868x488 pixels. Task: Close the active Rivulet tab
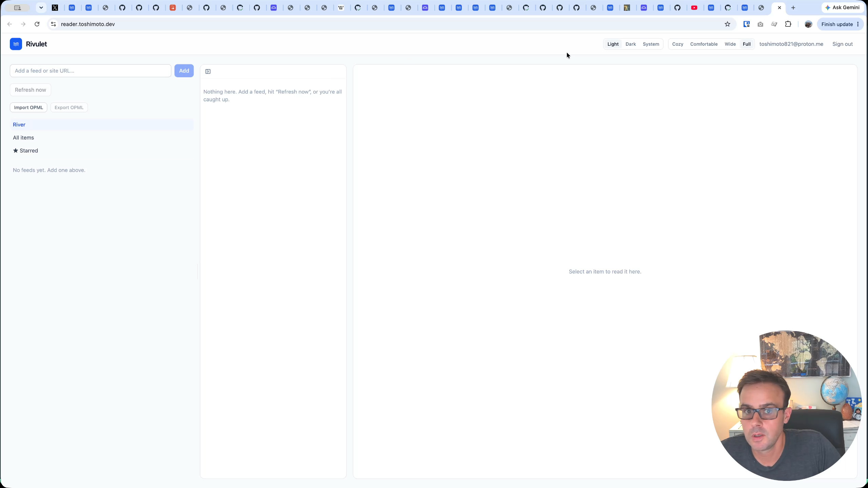pos(779,7)
